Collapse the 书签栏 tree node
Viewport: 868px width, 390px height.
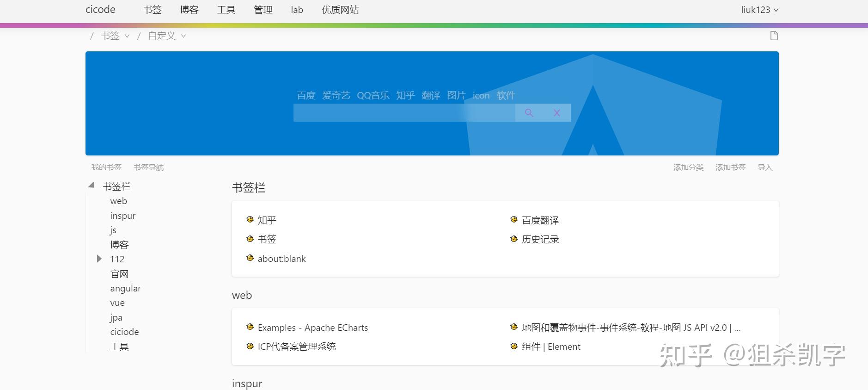pyautogui.click(x=92, y=186)
